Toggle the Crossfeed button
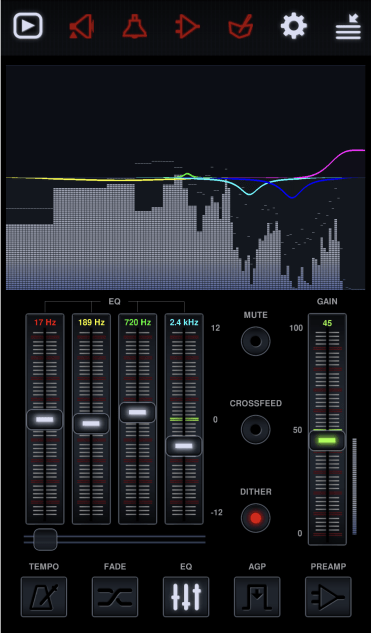 (x=256, y=429)
